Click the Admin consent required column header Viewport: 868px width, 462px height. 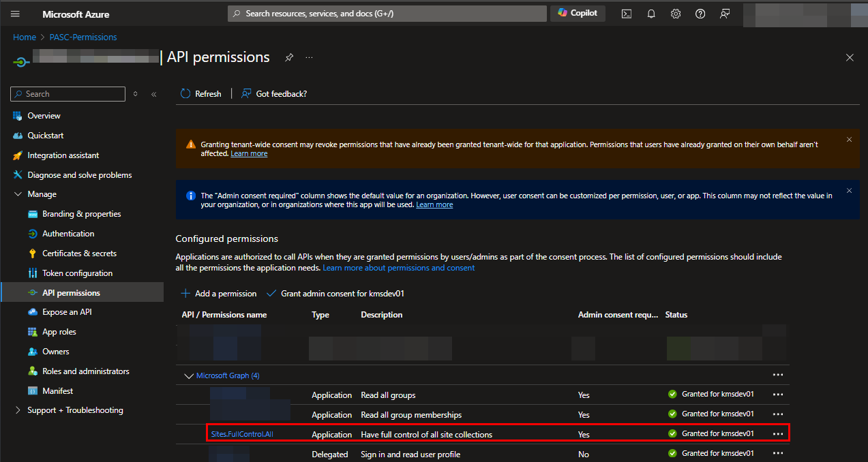[x=618, y=315]
